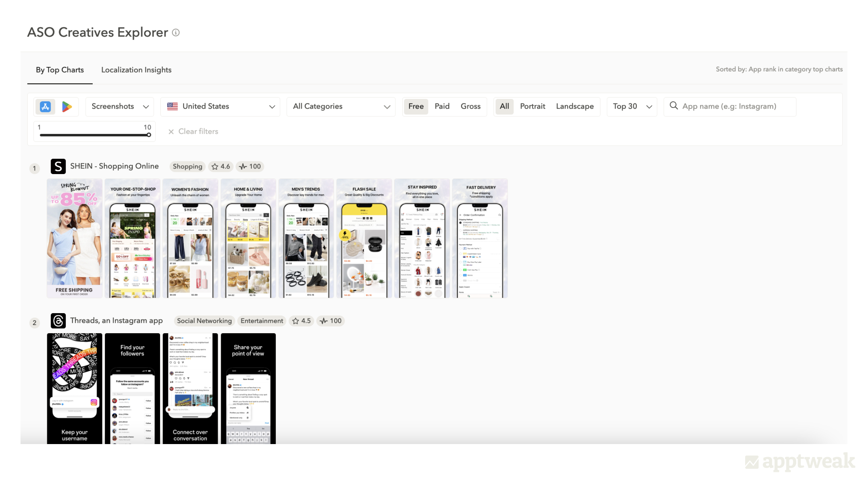Viewport: 868px width, 482px height.
Task: Click the Shopping category tag
Action: (x=187, y=167)
